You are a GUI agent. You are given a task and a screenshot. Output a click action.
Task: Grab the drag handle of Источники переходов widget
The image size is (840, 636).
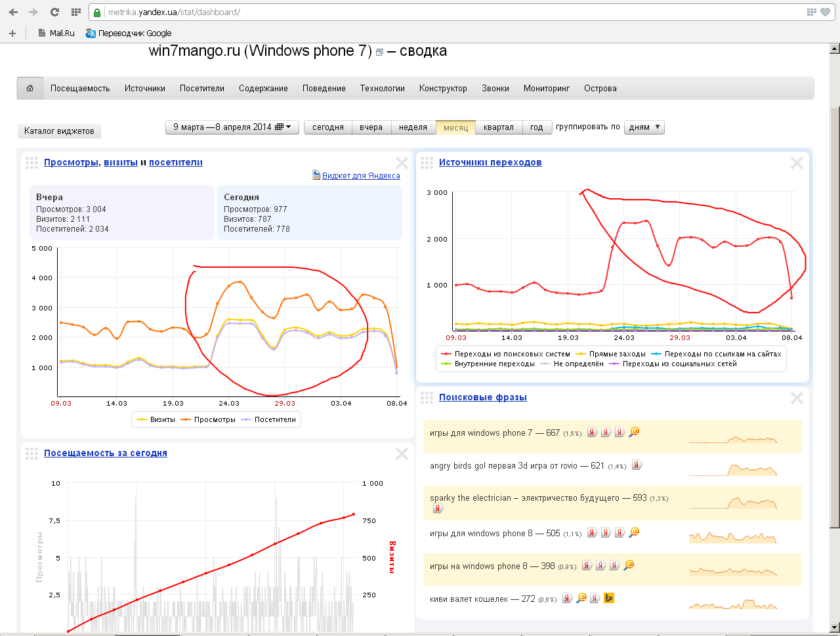point(427,163)
